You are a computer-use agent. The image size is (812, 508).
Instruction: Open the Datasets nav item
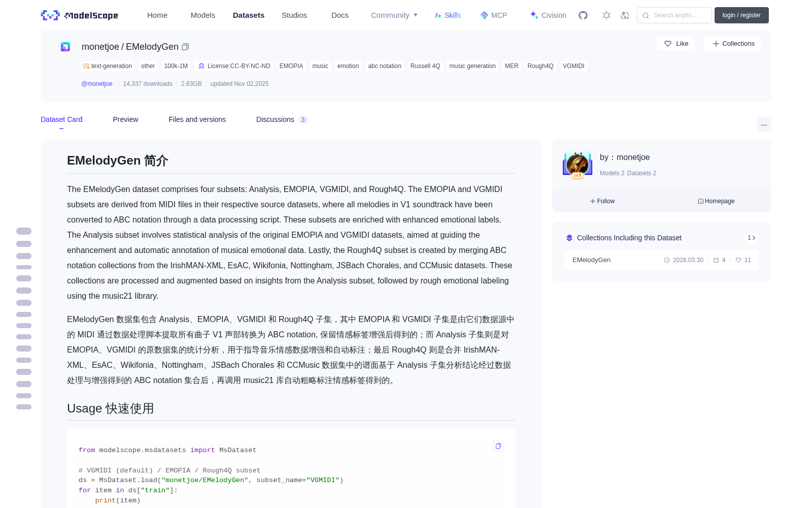point(249,15)
